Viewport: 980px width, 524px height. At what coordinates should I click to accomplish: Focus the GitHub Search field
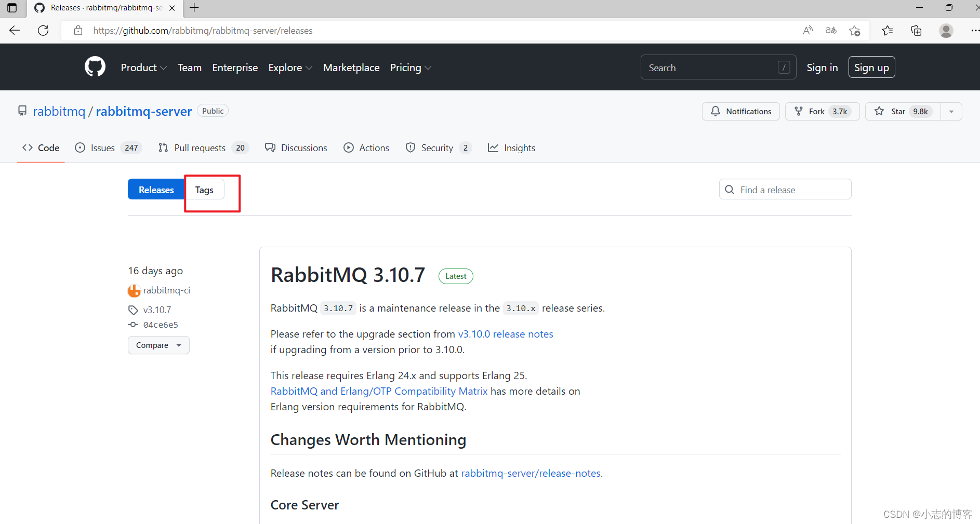pos(718,68)
